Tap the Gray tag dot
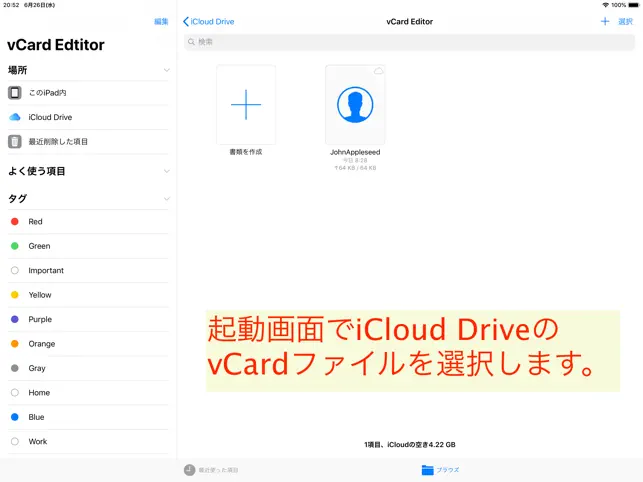Viewport: 643px width, 482px height. pyautogui.click(x=15, y=368)
